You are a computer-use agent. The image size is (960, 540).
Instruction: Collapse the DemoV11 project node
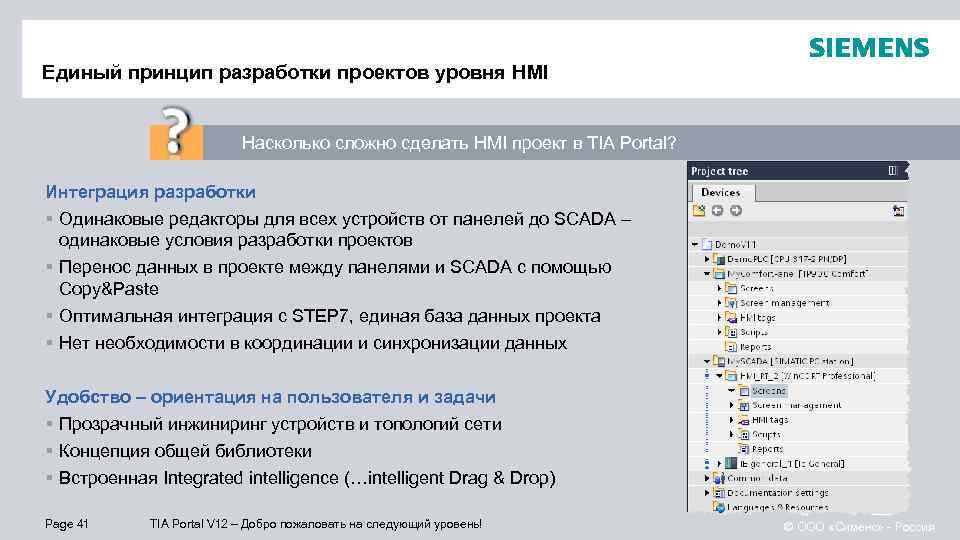695,244
